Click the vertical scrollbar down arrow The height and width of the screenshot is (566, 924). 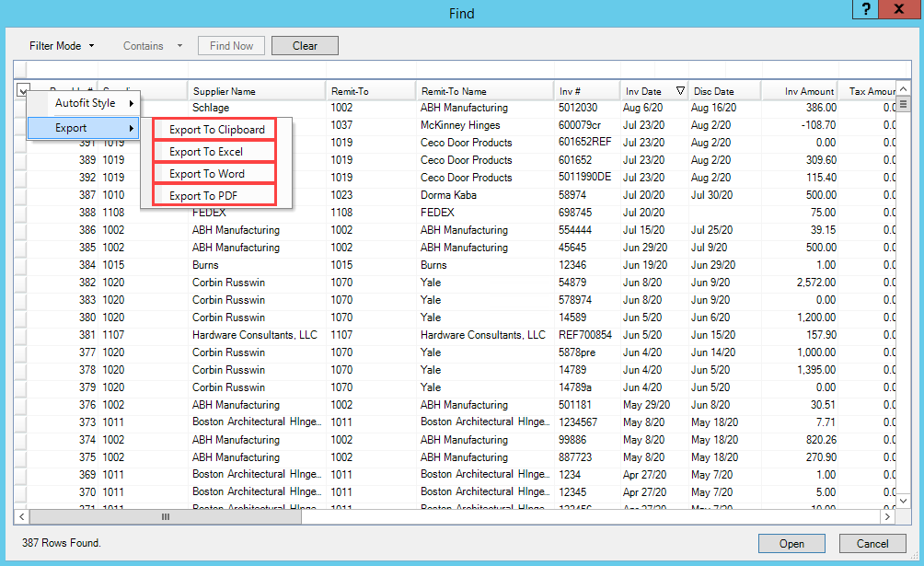click(x=904, y=502)
